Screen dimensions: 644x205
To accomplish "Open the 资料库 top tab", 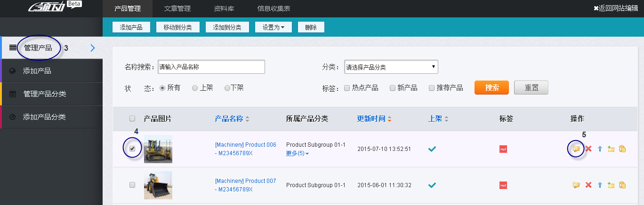I will (224, 8).
